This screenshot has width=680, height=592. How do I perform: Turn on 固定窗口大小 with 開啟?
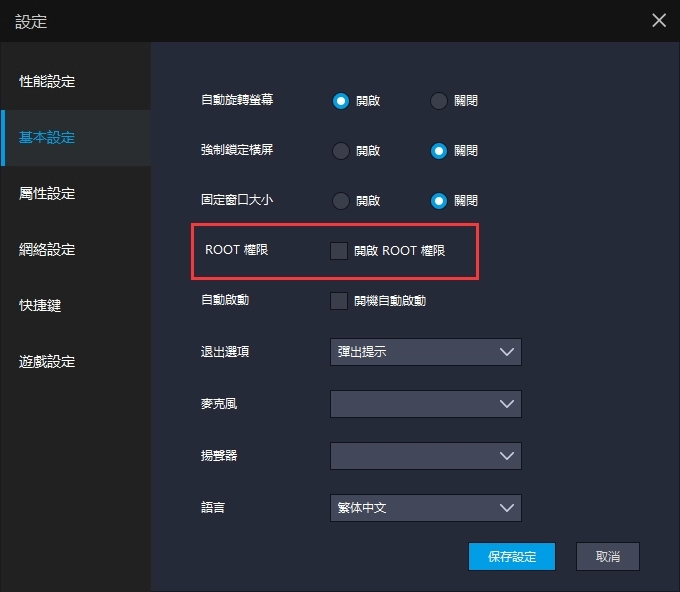coord(341,200)
